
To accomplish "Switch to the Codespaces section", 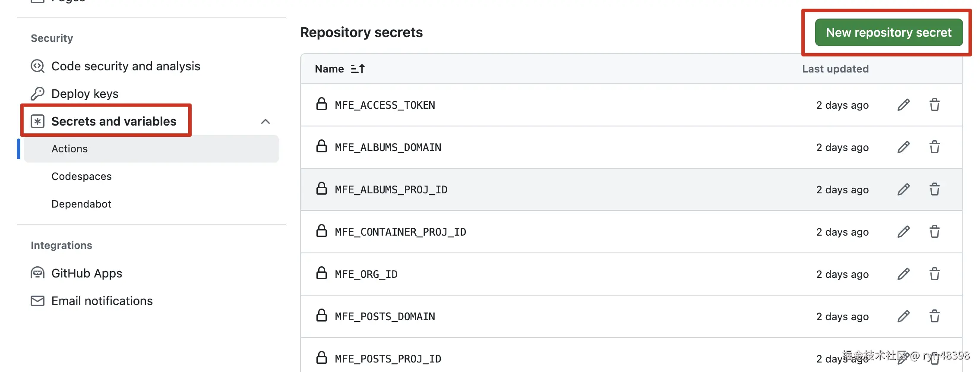I will pyautogui.click(x=81, y=176).
